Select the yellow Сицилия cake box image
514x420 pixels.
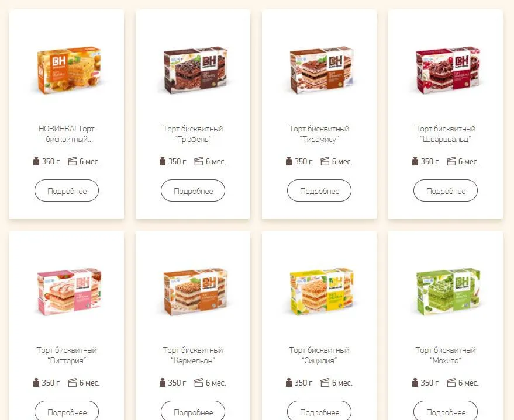tap(322, 292)
